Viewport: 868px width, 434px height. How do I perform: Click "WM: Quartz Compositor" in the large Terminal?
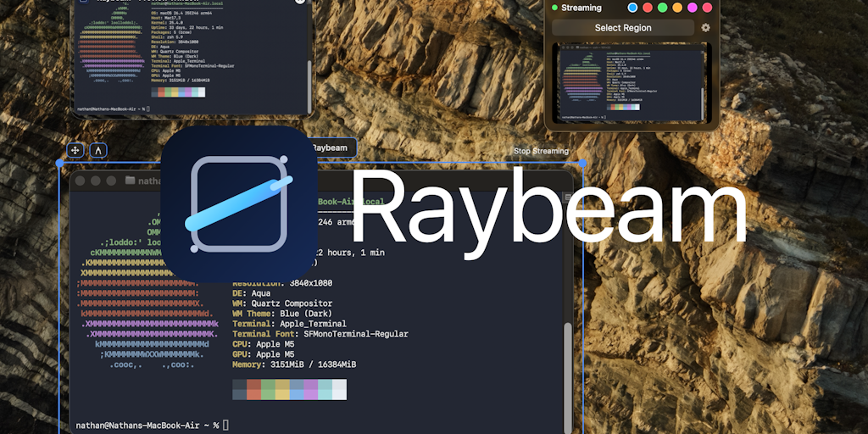pyautogui.click(x=282, y=303)
